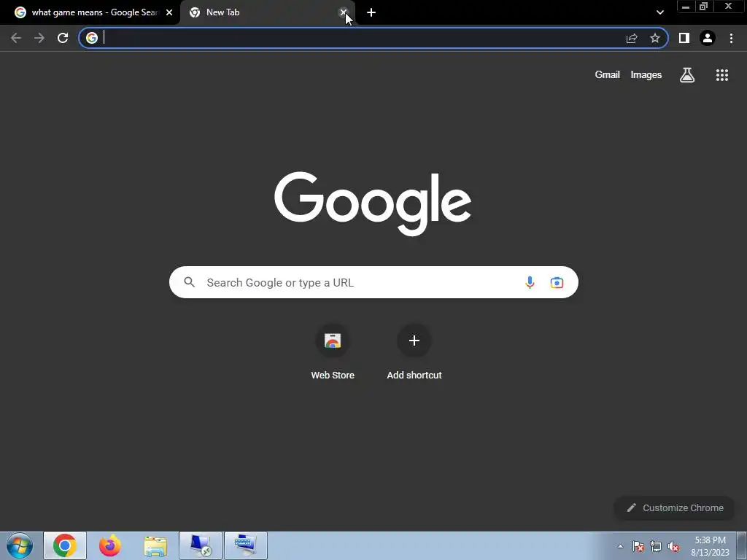Viewport: 747px width, 560px height.
Task: Click the Google icon in address bar
Action: [x=92, y=38]
